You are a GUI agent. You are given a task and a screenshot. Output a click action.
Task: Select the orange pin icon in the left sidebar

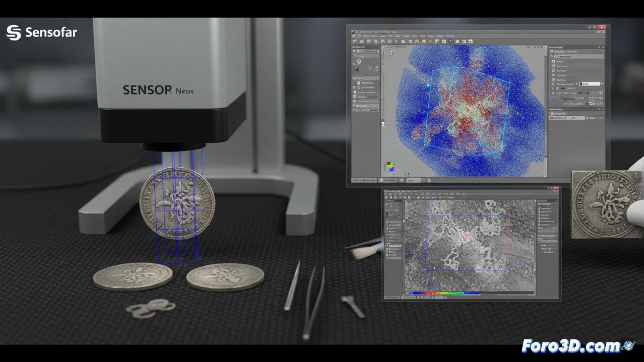pyautogui.click(x=359, y=61)
